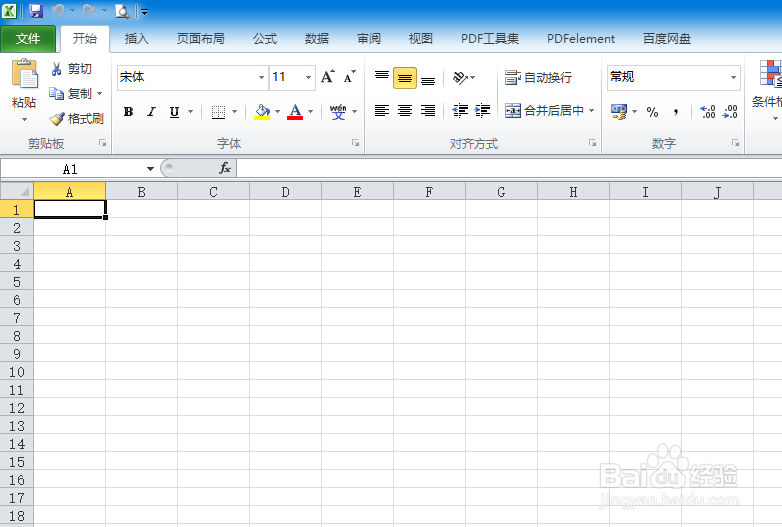The width and height of the screenshot is (782, 527).
Task: Select column D header
Action: click(x=285, y=192)
